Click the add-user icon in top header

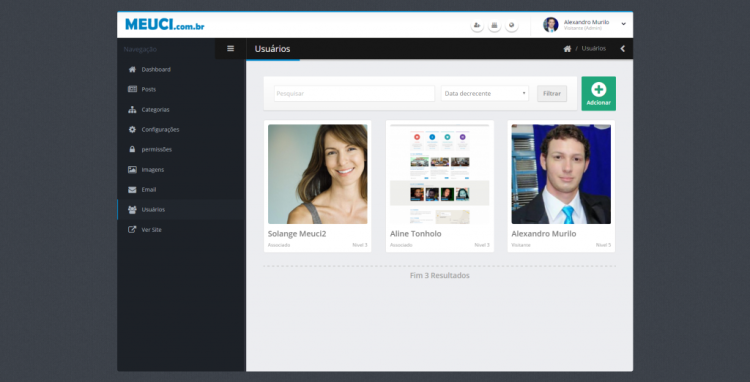point(477,25)
